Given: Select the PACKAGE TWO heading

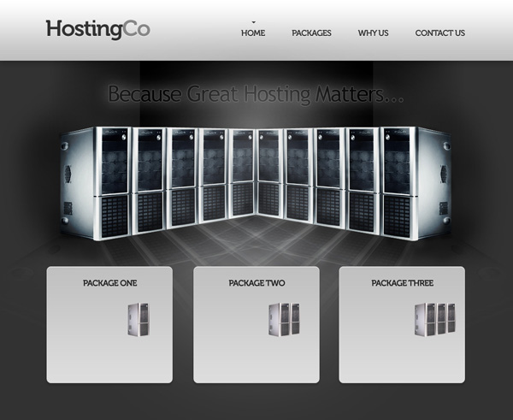Looking at the screenshot, I should coord(256,283).
